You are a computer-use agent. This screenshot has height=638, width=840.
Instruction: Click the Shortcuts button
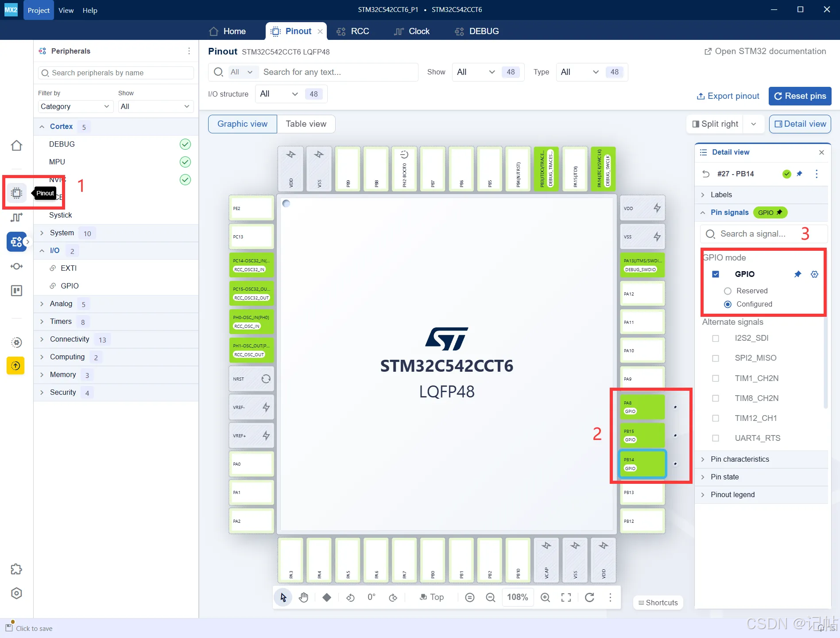pos(658,603)
